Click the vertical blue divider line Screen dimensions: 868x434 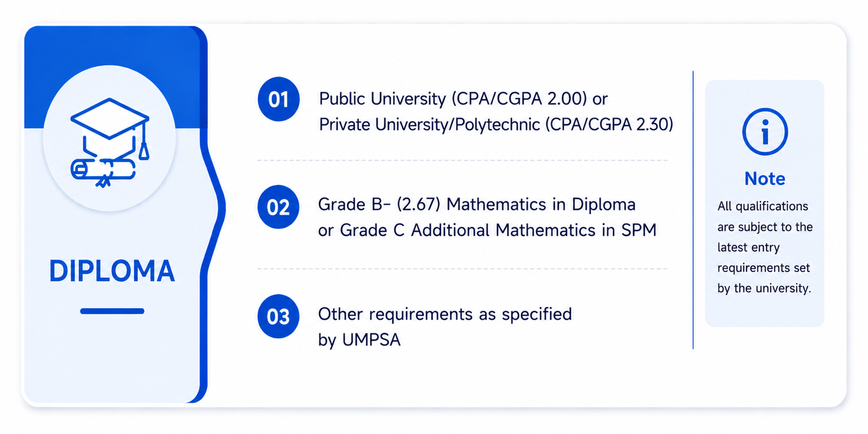(693, 210)
